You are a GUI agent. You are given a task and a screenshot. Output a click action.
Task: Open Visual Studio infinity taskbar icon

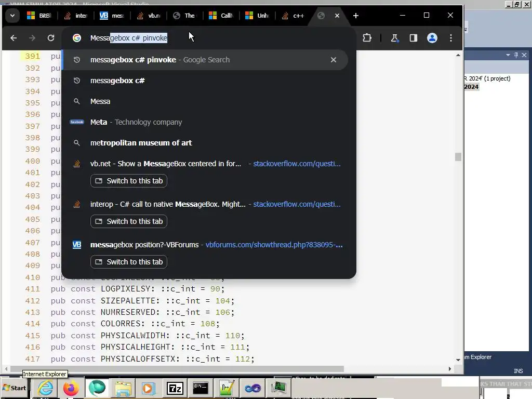point(252,388)
